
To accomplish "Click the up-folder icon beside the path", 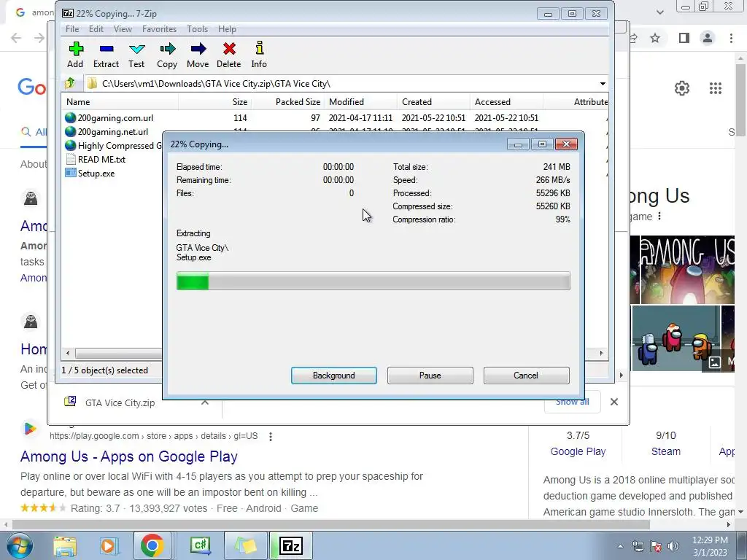I will tap(70, 83).
